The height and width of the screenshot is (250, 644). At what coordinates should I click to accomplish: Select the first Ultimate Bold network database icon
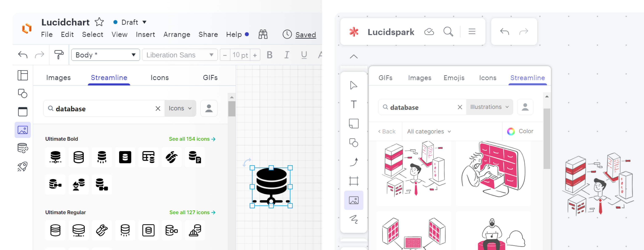click(55, 157)
